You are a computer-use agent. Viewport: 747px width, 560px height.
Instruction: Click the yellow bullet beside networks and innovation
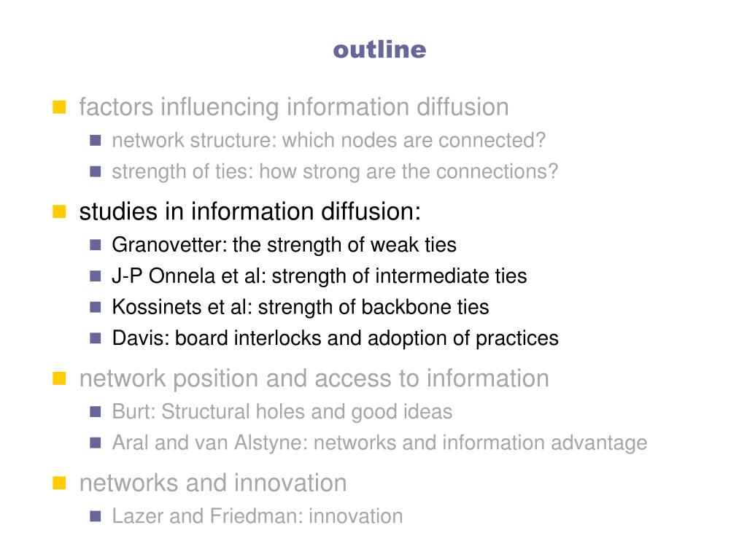pyautogui.click(x=59, y=483)
